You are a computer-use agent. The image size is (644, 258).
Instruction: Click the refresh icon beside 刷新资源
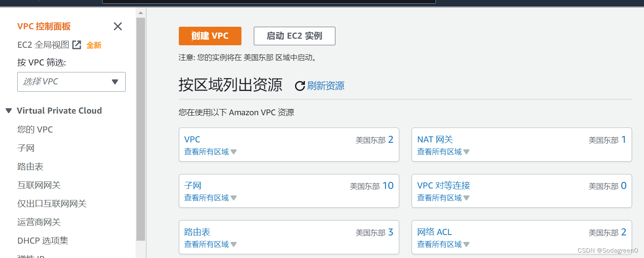pyautogui.click(x=300, y=86)
